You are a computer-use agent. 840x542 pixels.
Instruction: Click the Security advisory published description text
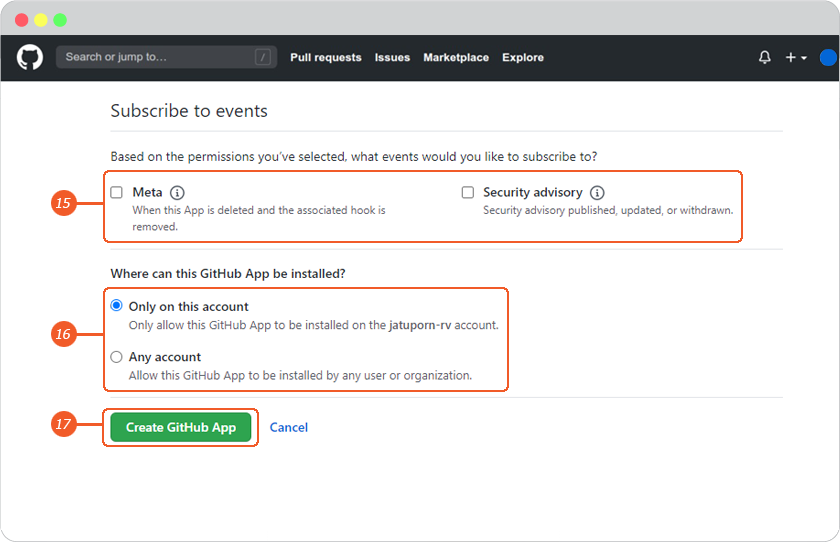pos(608,210)
